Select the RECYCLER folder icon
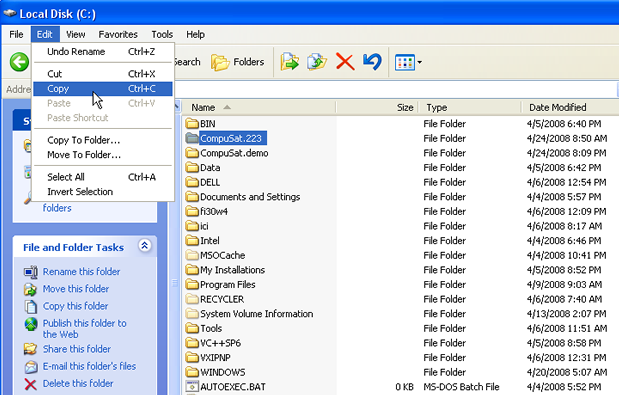 click(x=192, y=299)
